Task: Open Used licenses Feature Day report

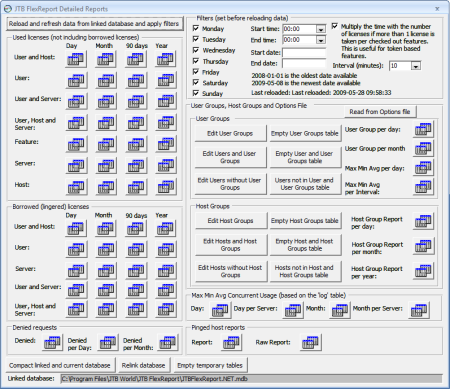Action: (x=76, y=144)
